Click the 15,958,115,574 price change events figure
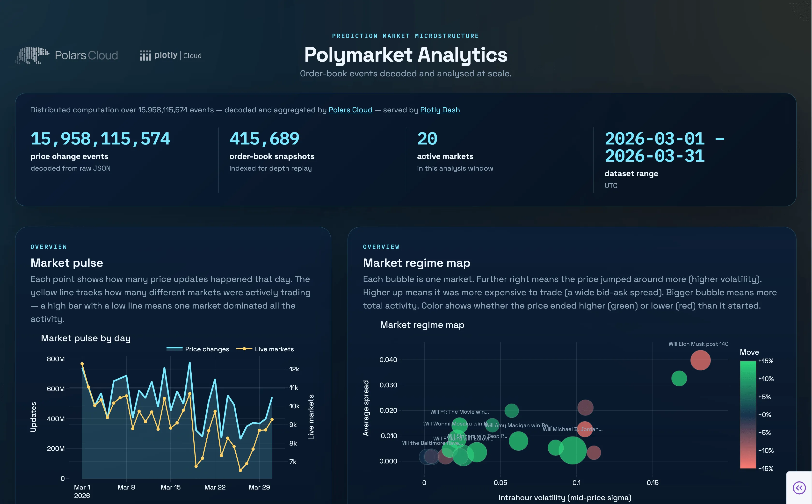The width and height of the screenshot is (812, 504). (x=100, y=139)
